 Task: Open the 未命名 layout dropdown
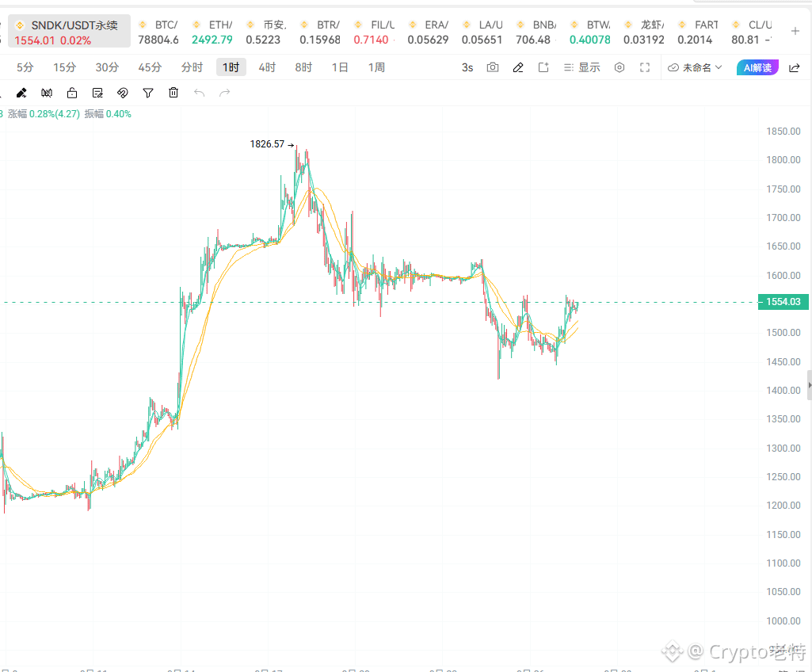tap(695, 67)
